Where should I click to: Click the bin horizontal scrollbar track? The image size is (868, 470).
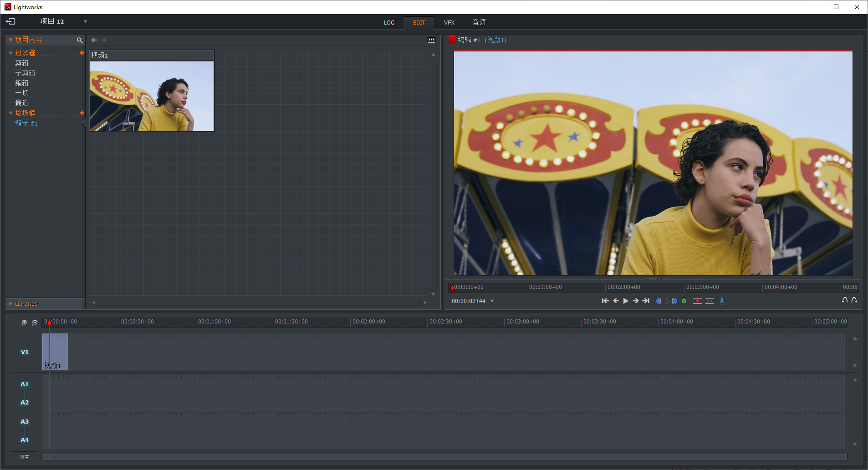259,302
